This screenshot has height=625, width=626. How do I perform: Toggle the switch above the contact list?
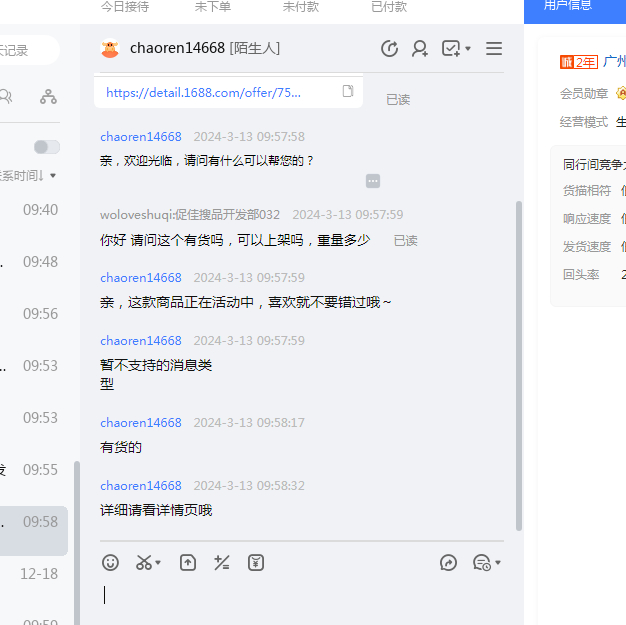tap(46, 147)
